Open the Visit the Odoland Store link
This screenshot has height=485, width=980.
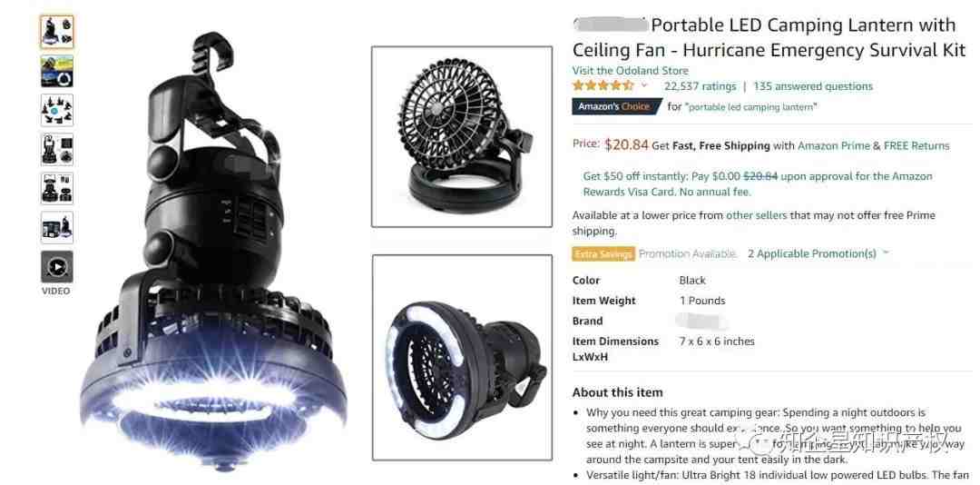coord(630,71)
